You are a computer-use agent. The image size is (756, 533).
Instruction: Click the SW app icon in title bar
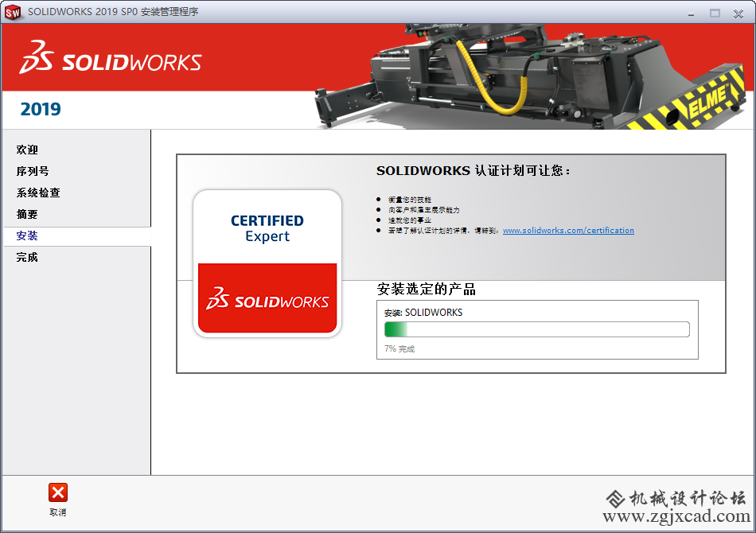(13, 12)
